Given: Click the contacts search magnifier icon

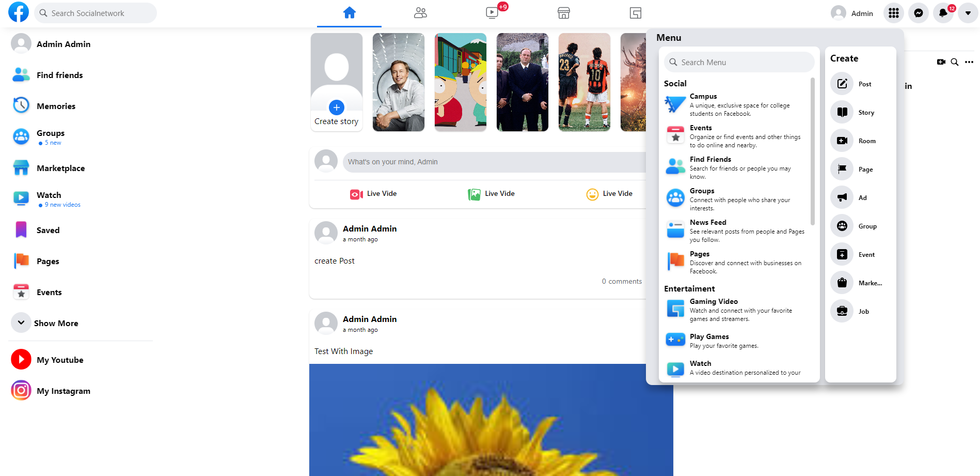Looking at the screenshot, I should [x=955, y=62].
